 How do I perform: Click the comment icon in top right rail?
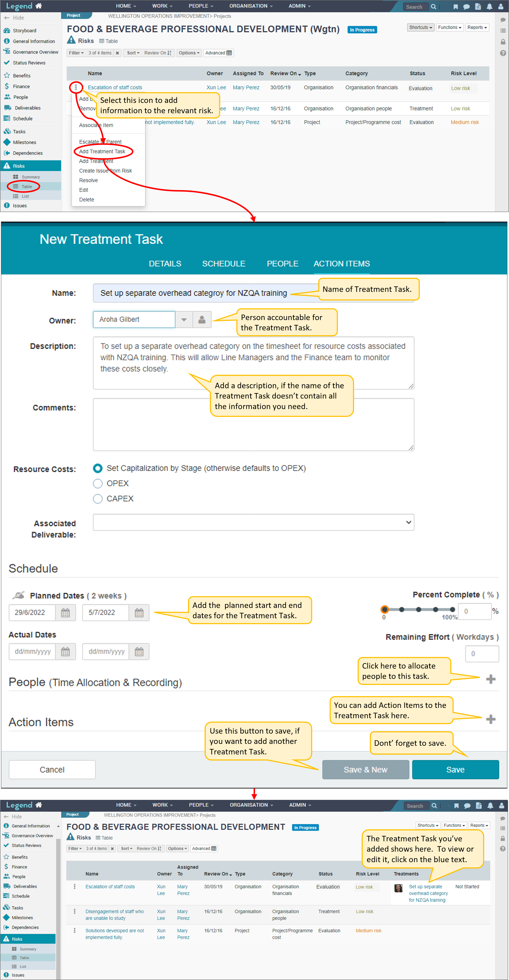(x=503, y=20)
